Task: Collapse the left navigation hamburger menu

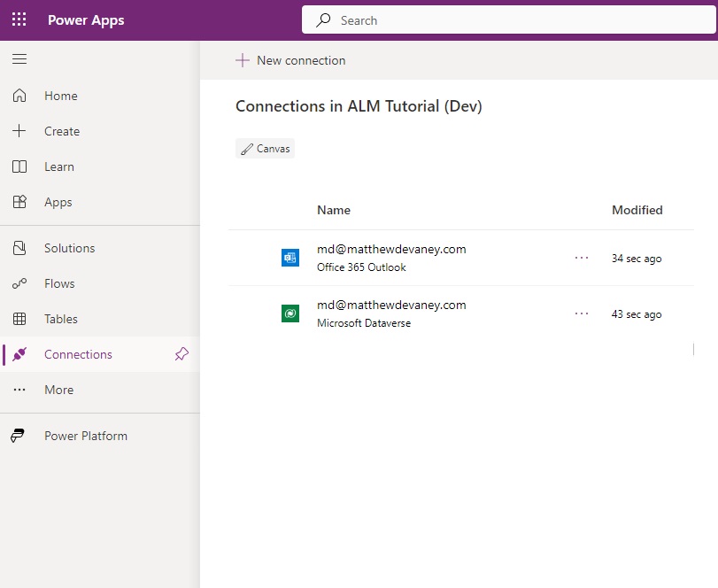Action: pyautogui.click(x=19, y=59)
